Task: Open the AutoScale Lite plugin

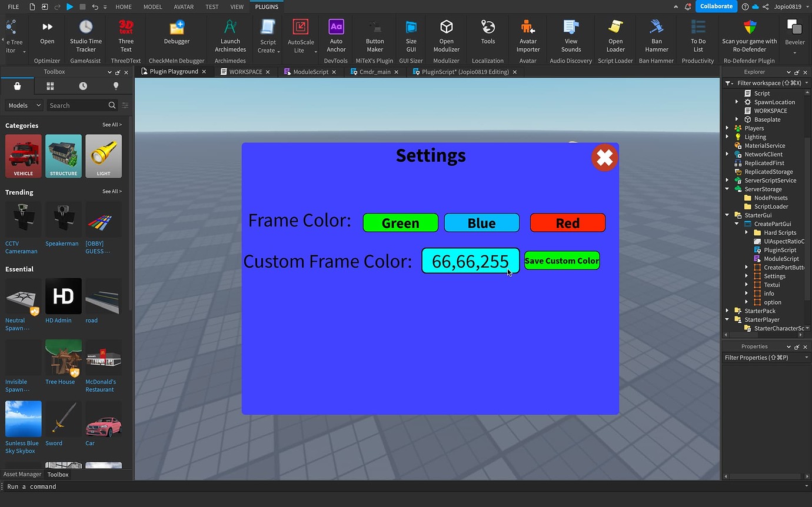Action: tap(300, 35)
